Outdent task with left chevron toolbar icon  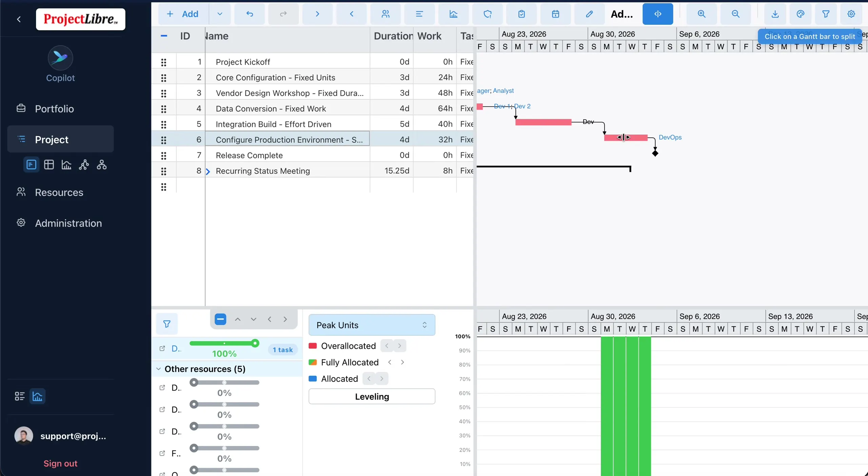pos(352,14)
